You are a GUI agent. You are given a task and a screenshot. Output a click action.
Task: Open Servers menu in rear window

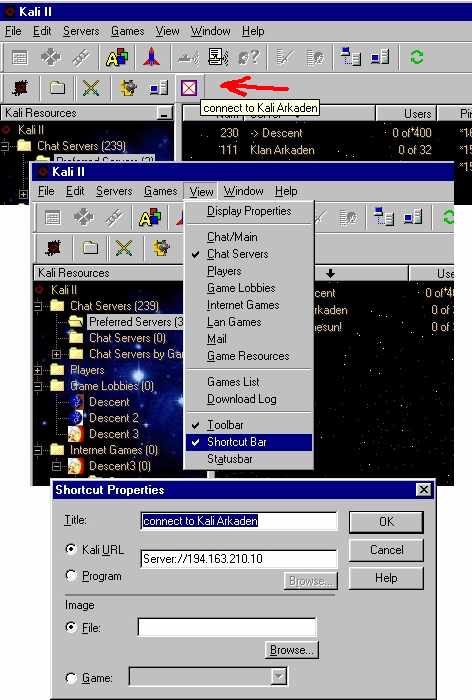81,31
